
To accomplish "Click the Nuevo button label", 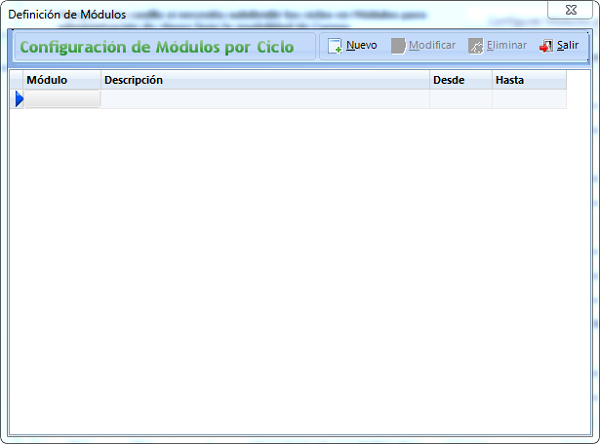I will click(362, 45).
